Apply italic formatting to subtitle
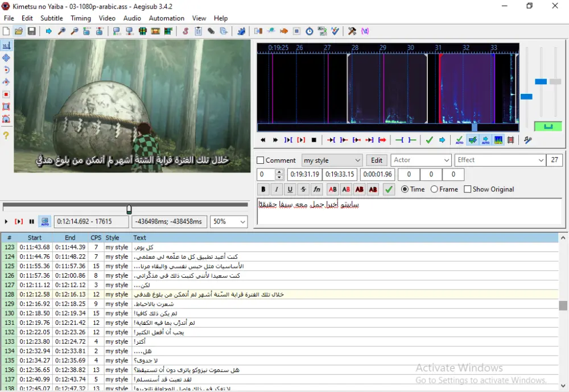The image size is (569, 392). point(277,189)
